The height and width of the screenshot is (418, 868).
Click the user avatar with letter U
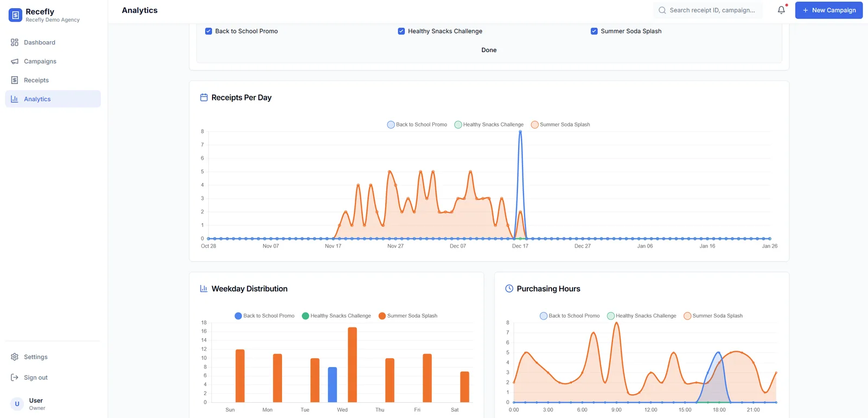click(x=17, y=404)
